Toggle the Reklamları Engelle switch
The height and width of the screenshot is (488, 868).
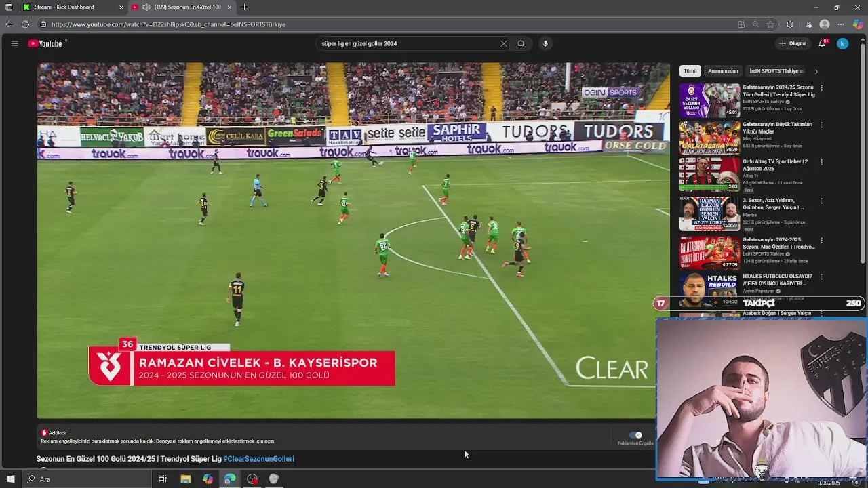(635, 435)
